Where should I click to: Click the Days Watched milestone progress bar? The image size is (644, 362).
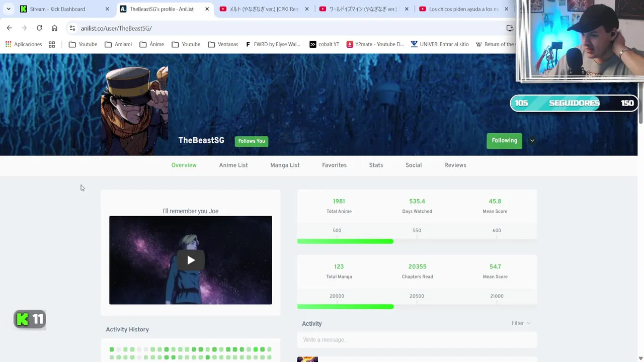click(417, 241)
